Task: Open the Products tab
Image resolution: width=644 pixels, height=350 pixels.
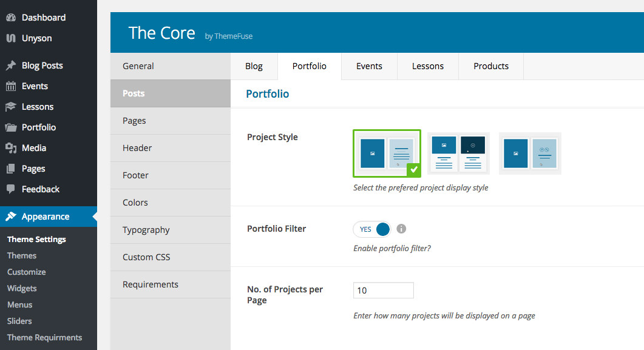Action: click(x=491, y=66)
